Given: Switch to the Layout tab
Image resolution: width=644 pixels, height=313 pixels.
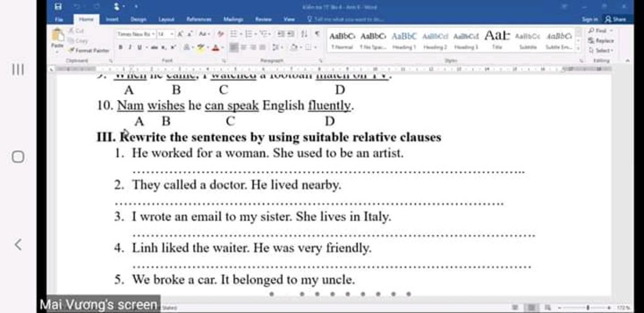Looking at the screenshot, I should coord(166,19).
